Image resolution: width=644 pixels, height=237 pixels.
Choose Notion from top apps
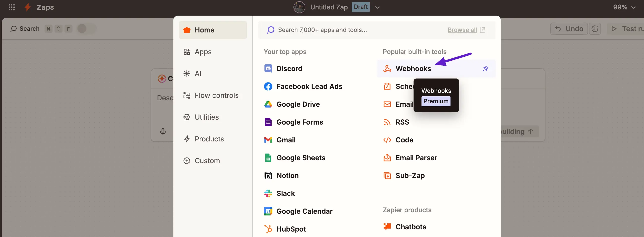tap(288, 175)
